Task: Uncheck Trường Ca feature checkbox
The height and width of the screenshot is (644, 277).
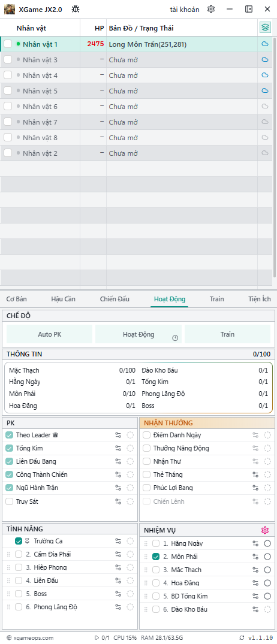Action: pyautogui.click(x=19, y=541)
